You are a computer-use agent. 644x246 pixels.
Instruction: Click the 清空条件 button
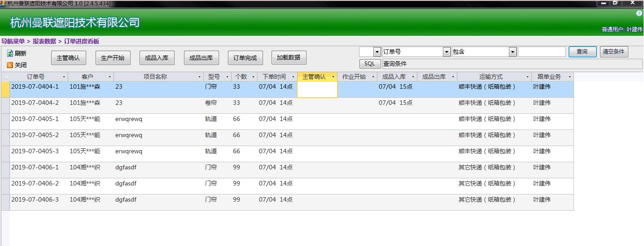[x=613, y=52]
